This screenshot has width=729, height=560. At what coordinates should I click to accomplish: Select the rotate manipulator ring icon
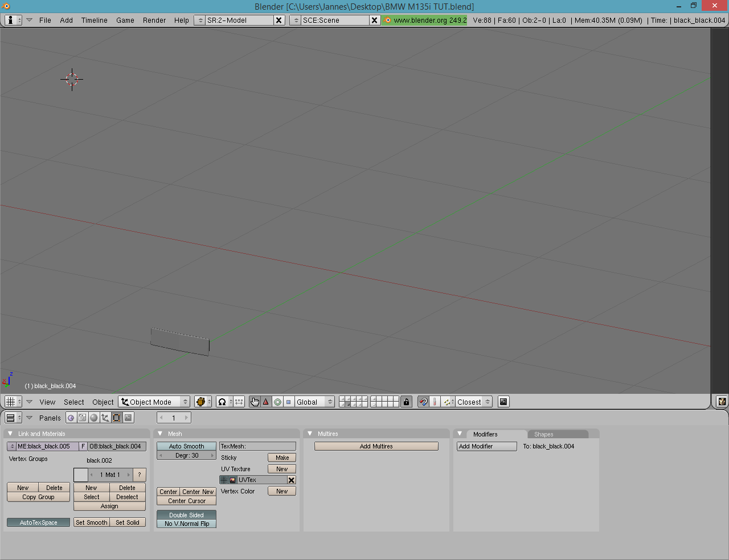[277, 402]
